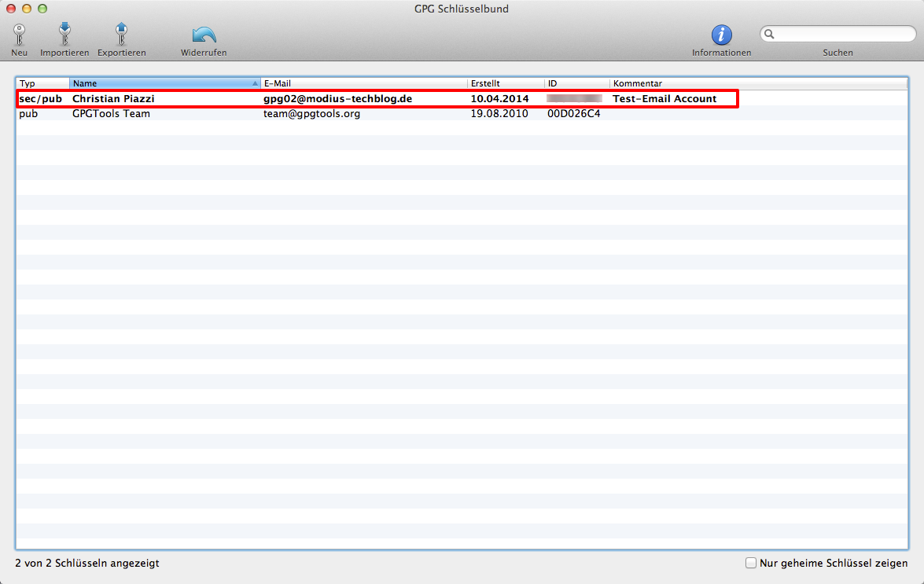Click the Test-Email Account comment
Image resolution: width=924 pixels, height=584 pixels.
pyautogui.click(x=664, y=99)
